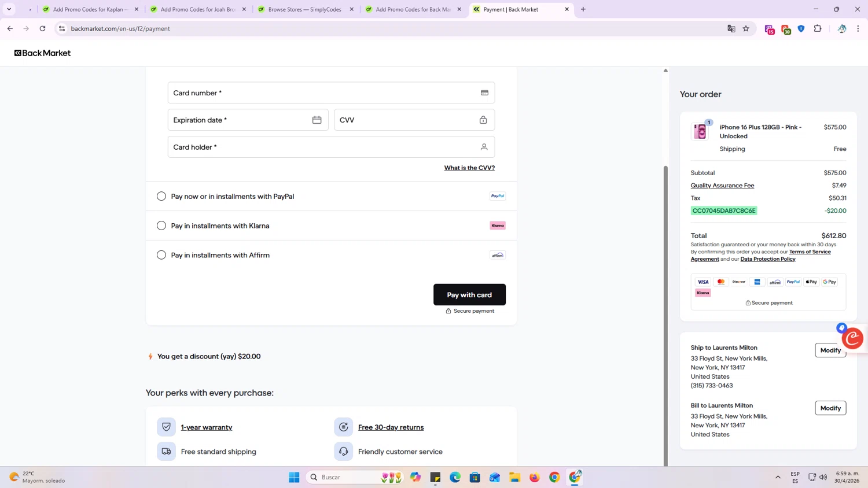Screen dimensions: 868x488
Task: Open the translate page icon in address bar
Action: 731,28
